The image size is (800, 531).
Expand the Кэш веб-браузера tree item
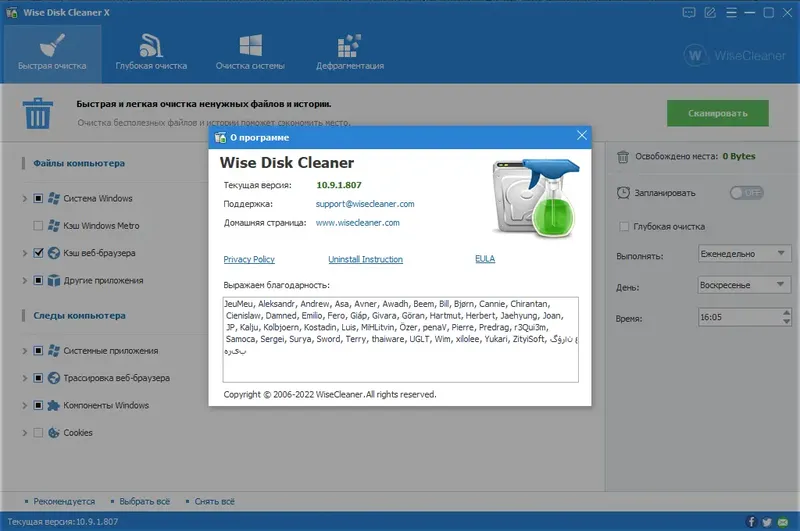[24, 253]
